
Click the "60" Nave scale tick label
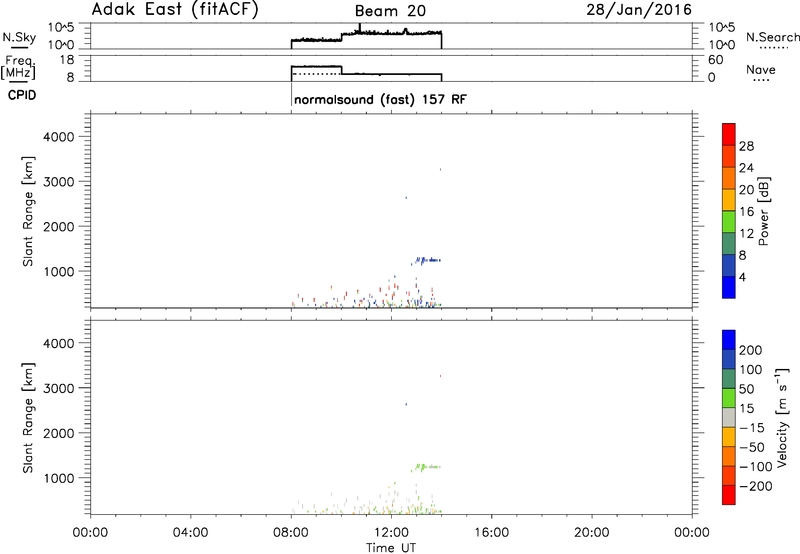[x=716, y=60]
